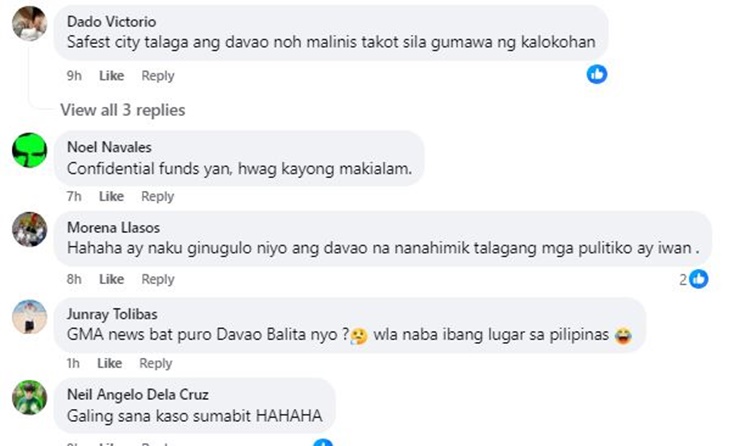
Task: Open Noel Navales' green avatar
Action: point(30,150)
